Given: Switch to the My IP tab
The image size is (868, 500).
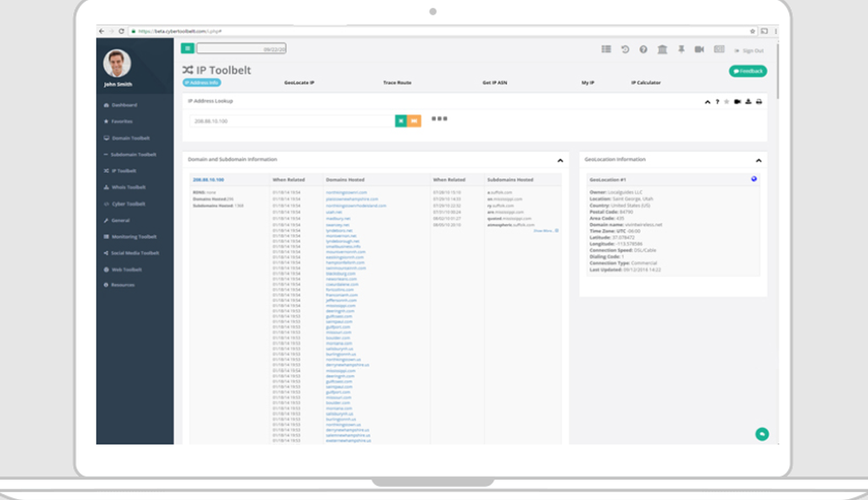Looking at the screenshot, I should click(588, 82).
